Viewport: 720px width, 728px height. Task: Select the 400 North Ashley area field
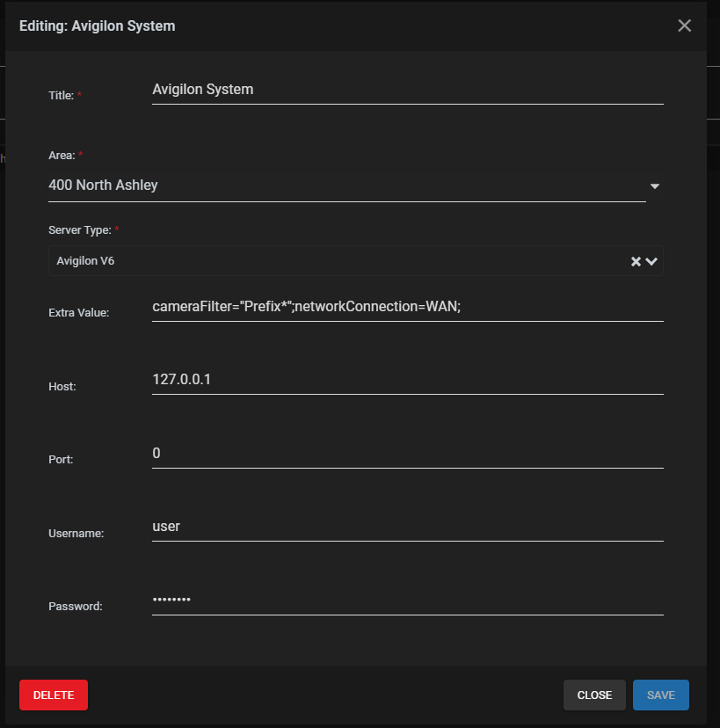coord(346,186)
